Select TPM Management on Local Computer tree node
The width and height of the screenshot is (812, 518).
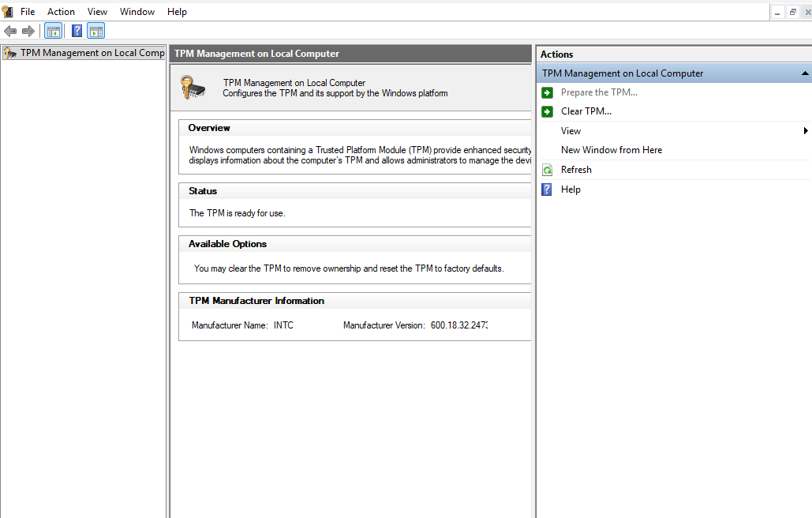click(x=85, y=53)
